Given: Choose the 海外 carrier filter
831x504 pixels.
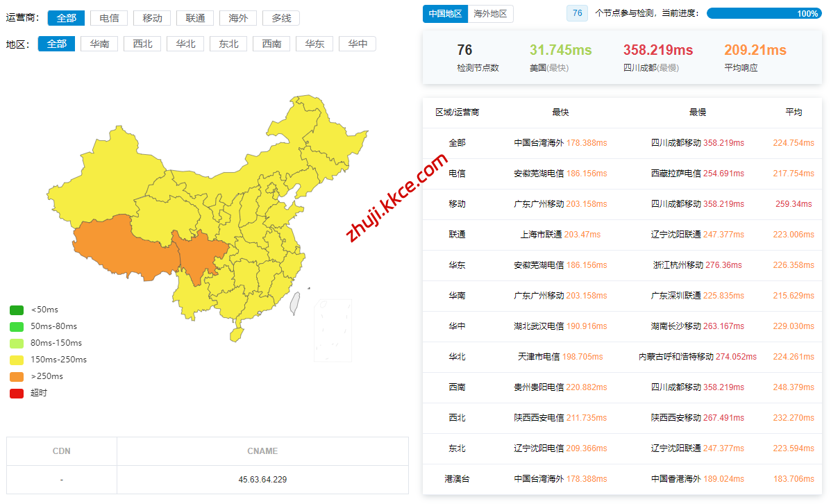Looking at the screenshot, I should coord(238,19).
